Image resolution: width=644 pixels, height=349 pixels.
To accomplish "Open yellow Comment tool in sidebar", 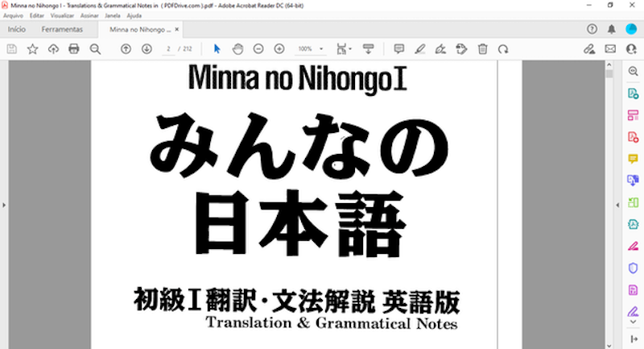I will tap(633, 159).
